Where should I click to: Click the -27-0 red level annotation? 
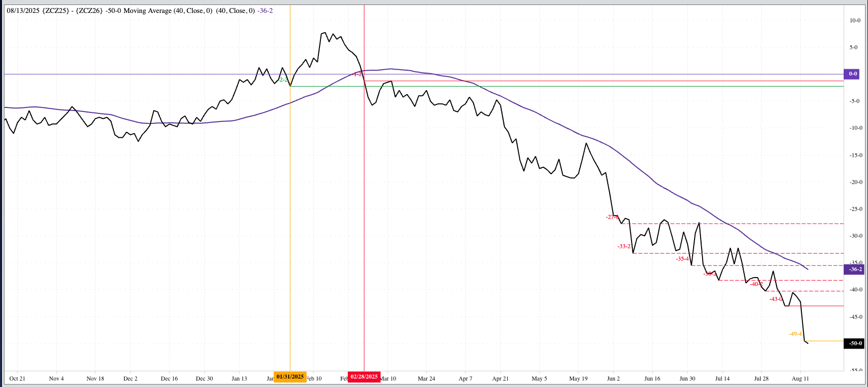[x=612, y=217]
